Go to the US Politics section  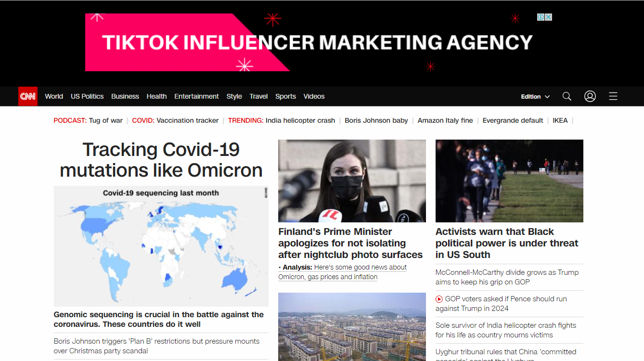[87, 96]
